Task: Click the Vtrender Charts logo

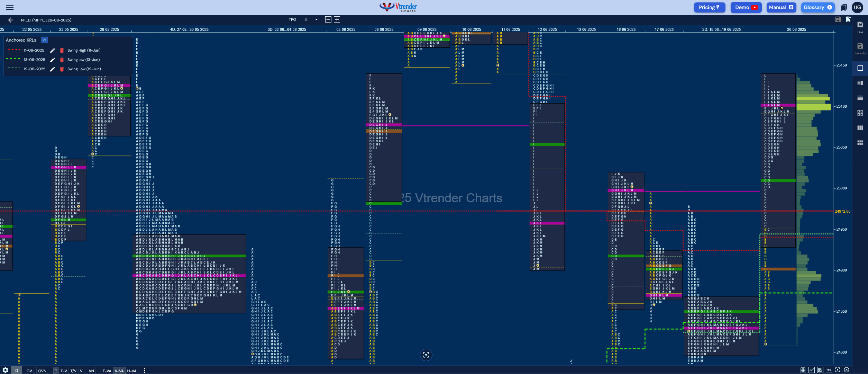Action: click(x=398, y=7)
